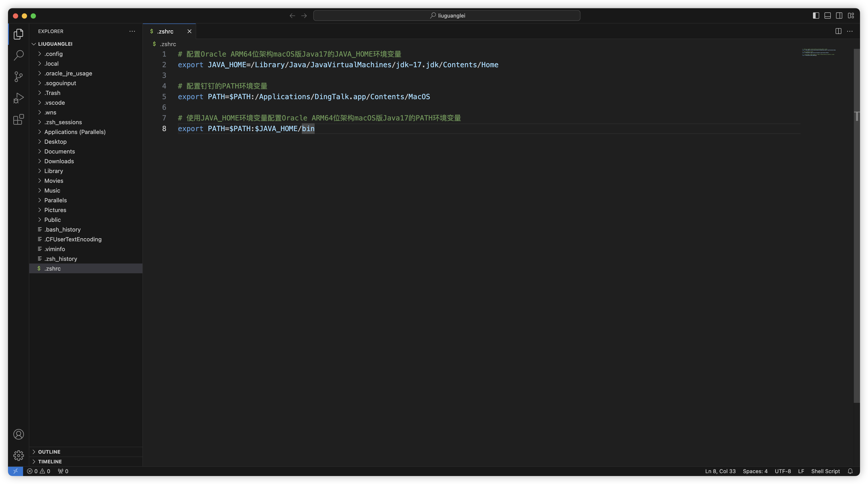Expand the TIMELINE section
Screen dimensions: 868x484
[50, 461]
